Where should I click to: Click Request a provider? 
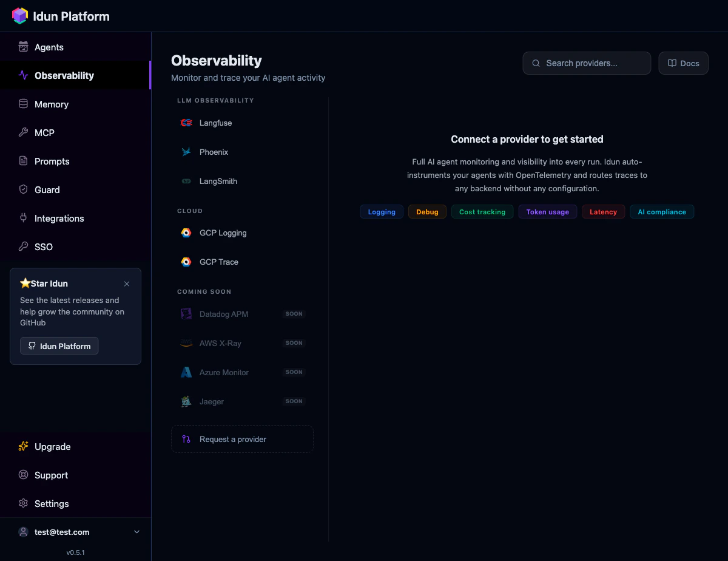pos(242,438)
